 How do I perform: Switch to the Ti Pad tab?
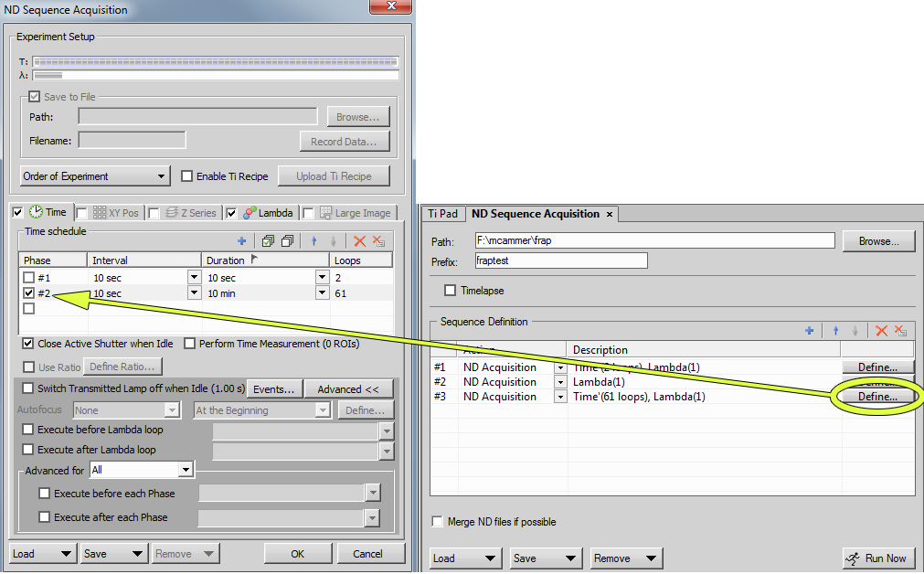(x=443, y=214)
